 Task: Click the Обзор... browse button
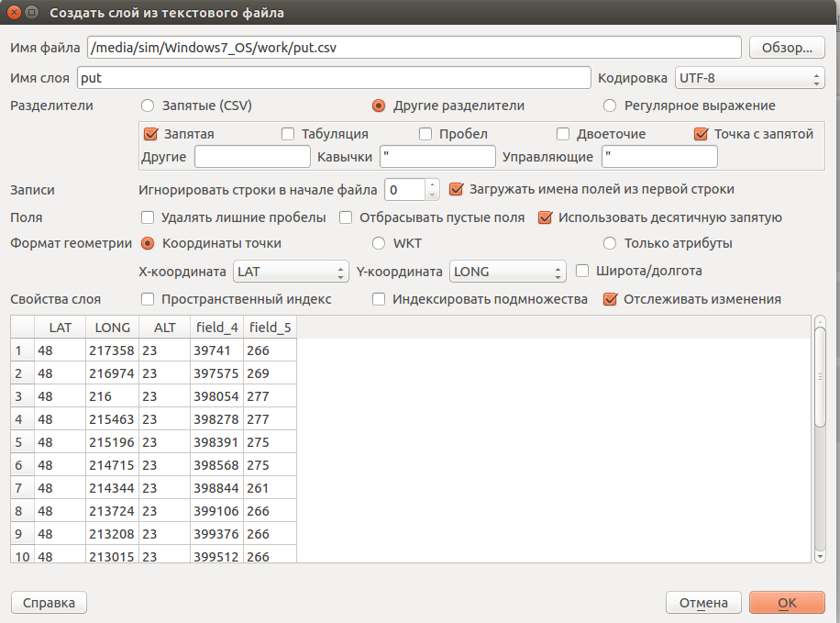tap(787, 48)
